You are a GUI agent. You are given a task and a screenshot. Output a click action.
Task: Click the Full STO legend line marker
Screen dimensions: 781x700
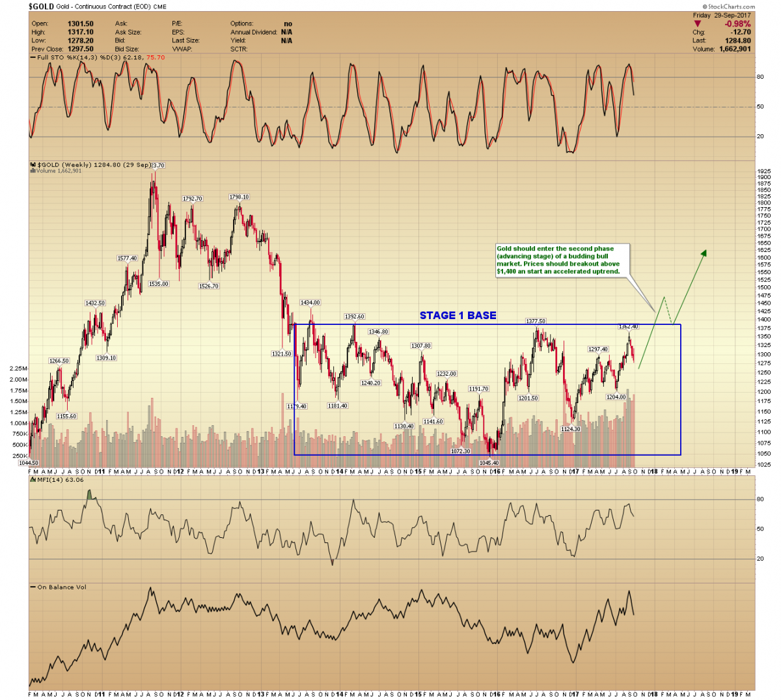[x=33, y=58]
